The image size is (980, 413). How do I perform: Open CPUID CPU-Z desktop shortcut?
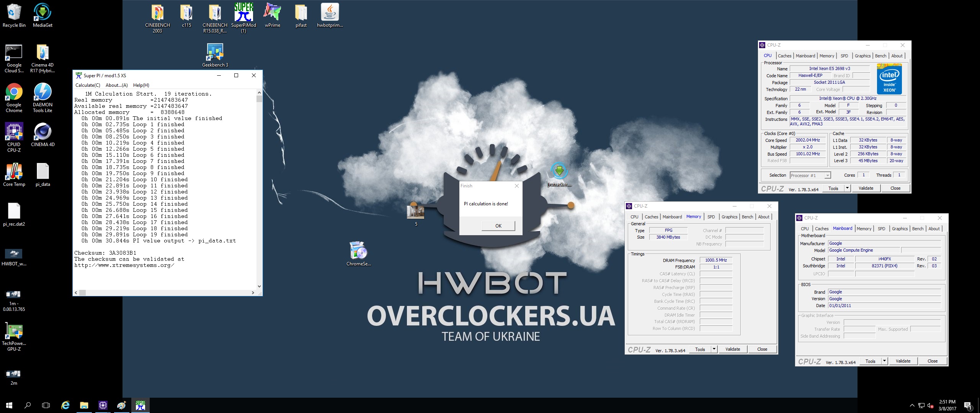coord(14,138)
